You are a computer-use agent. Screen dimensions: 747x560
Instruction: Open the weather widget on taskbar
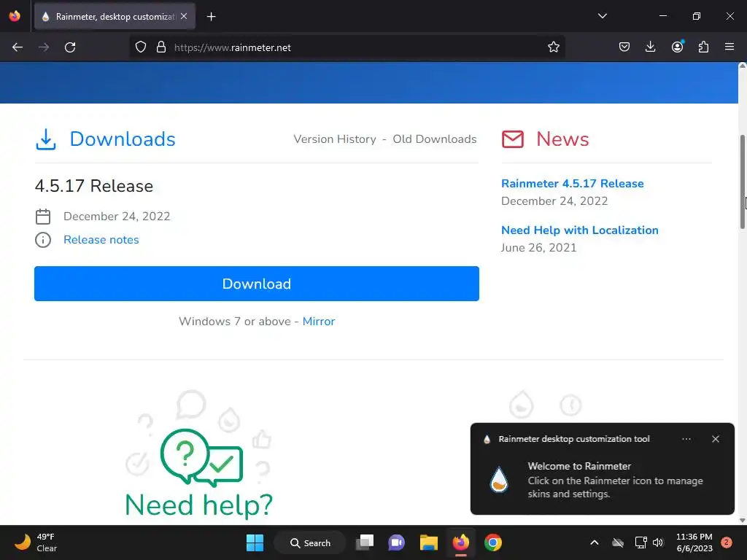35,542
